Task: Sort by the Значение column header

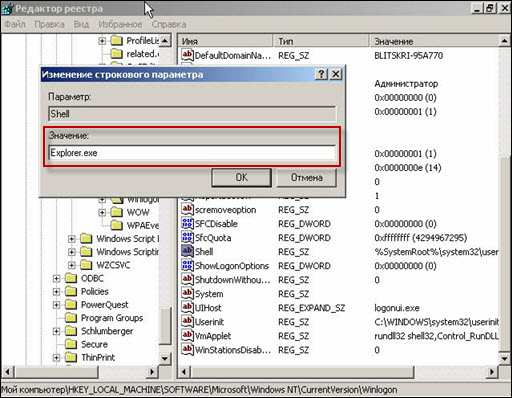Action: (x=435, y=41)
